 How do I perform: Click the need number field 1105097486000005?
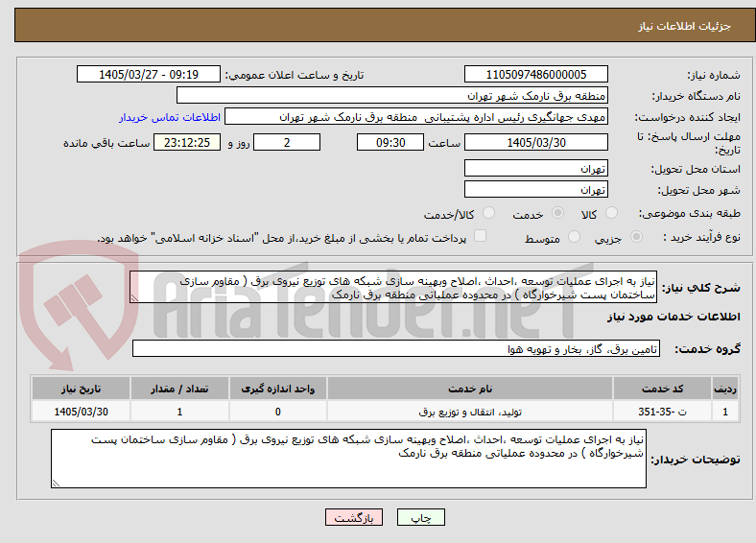(x=535, y=75)
